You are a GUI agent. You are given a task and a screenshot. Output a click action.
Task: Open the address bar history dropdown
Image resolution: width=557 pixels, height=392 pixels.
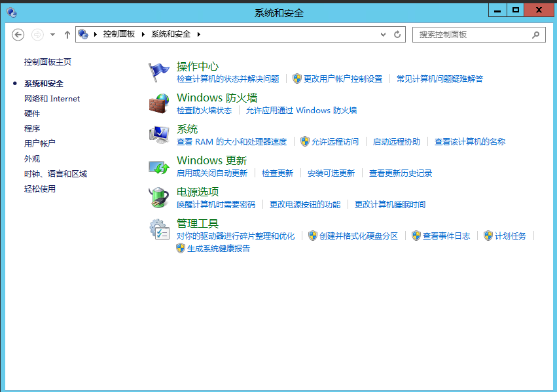click(384, 35)
